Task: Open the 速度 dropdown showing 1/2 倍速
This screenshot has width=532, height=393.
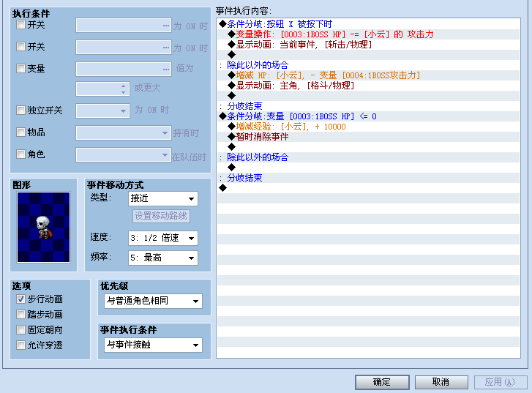Action: click(163, 238)
